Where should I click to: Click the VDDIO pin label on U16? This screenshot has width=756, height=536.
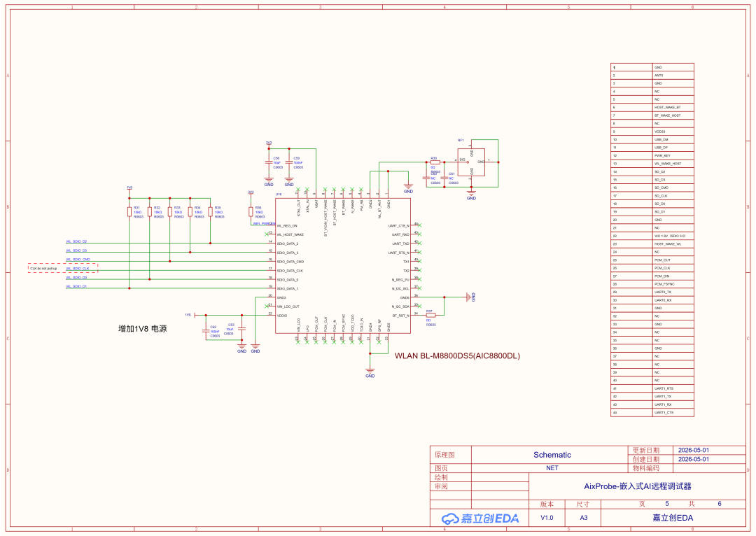click(282, 316)
